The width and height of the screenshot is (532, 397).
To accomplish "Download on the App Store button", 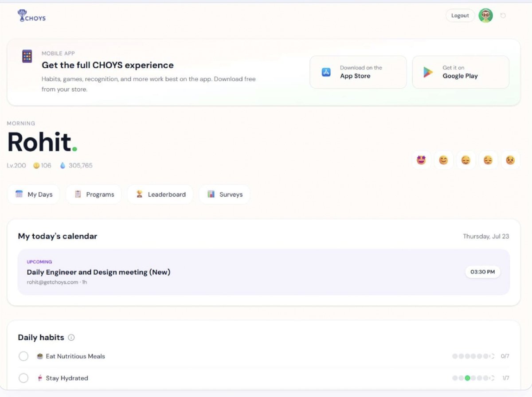I will click(x=358, y=72).
